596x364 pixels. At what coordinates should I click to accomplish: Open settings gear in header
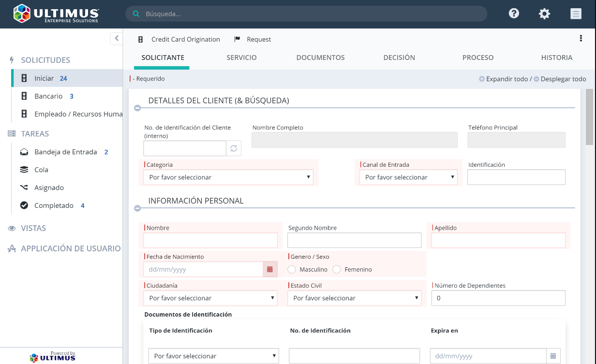point(544,14)
